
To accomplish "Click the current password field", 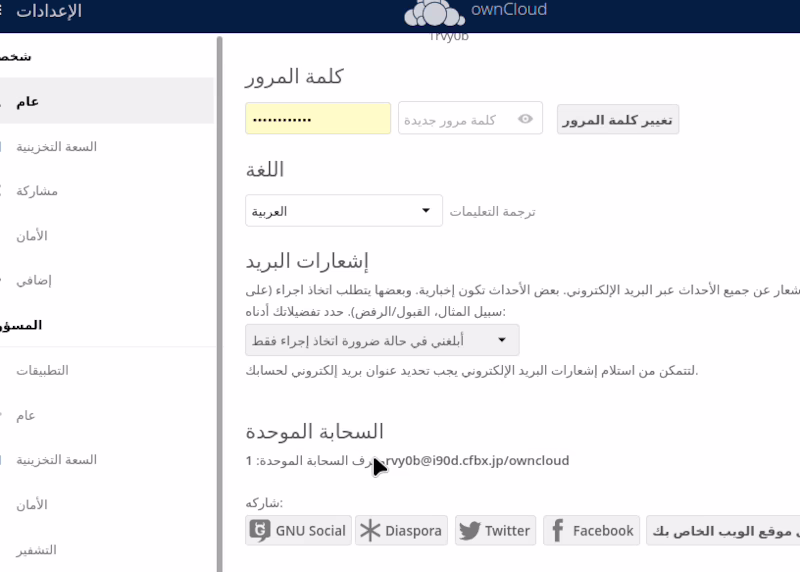I will coord(318,119).
